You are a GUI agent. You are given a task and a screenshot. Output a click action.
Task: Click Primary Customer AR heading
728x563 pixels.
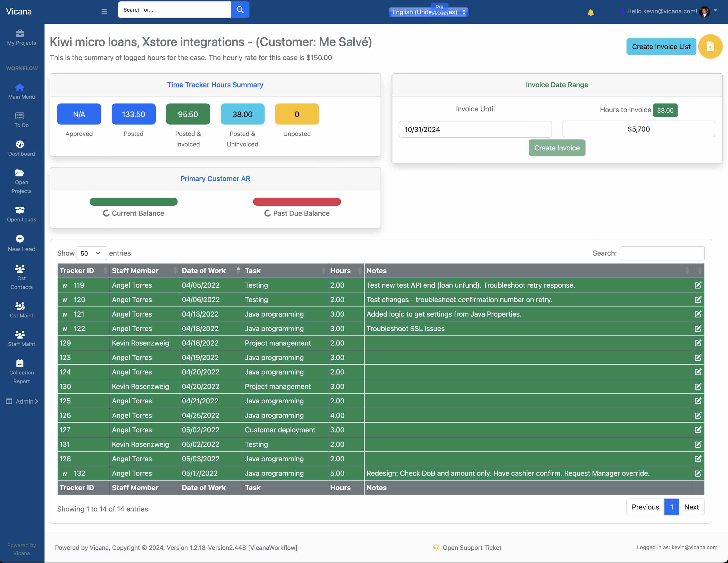pyautogui.click(x=215, y=179)
